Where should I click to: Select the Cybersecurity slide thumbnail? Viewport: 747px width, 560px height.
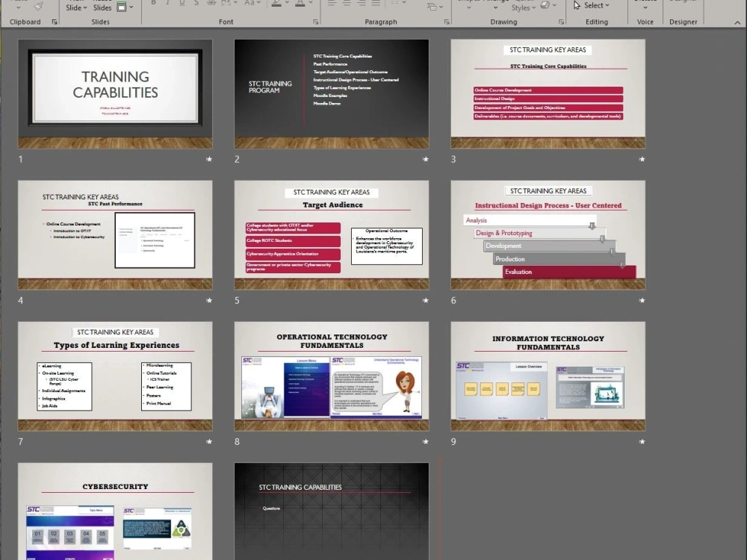115,511
